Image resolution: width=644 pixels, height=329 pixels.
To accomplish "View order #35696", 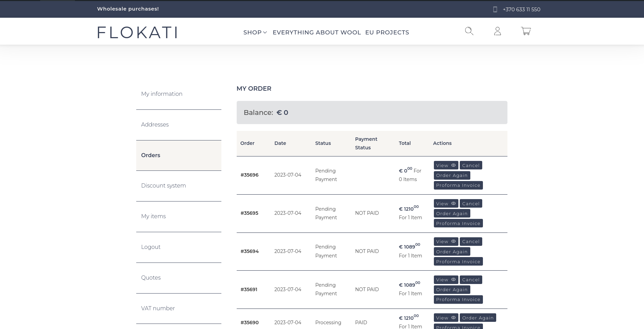I will (446, 165).
